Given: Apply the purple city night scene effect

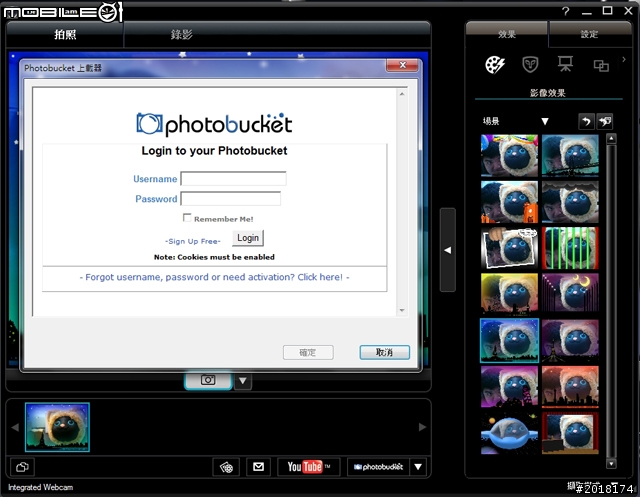Looking at the screenshot, I should click(509, 386).
